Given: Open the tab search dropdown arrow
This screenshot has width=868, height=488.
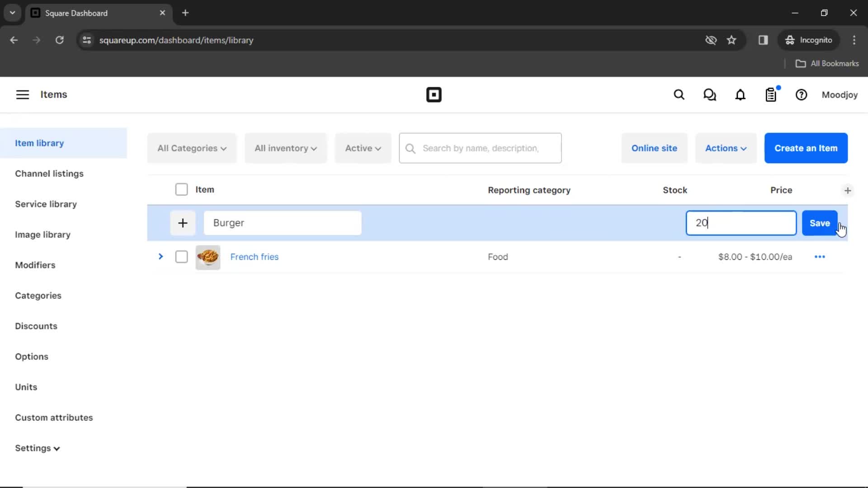Looking at the screenshot, I should (13, 13).
